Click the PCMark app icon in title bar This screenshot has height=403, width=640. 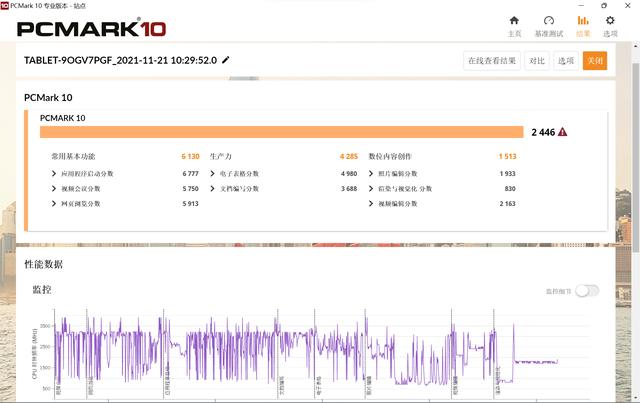(x=6, y=5)
